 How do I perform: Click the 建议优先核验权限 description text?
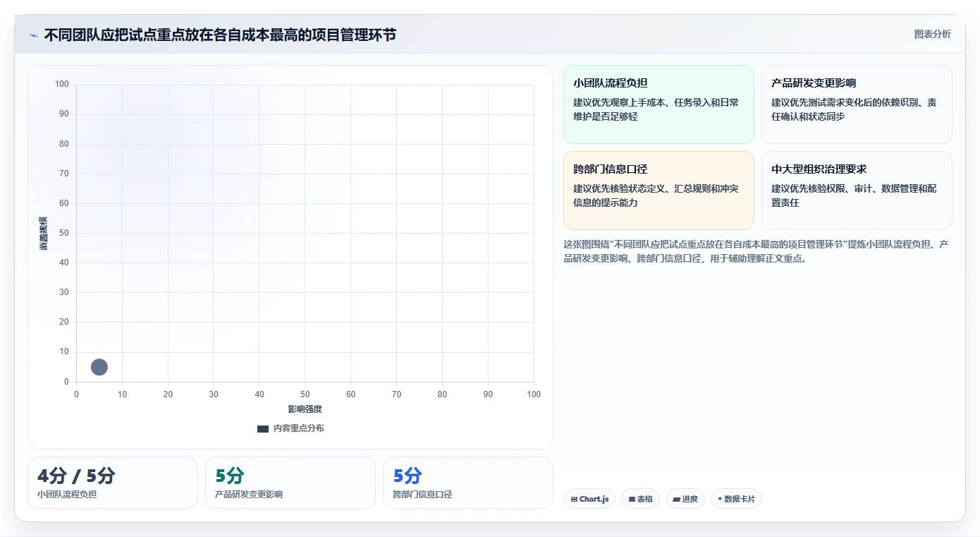point(854,195)
